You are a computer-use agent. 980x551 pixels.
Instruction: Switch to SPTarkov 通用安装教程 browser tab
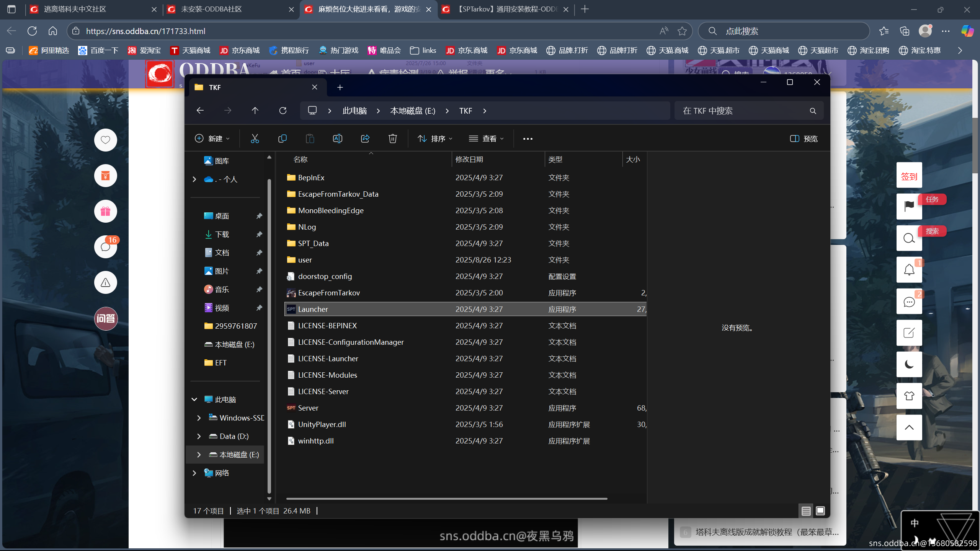click(505, 9)
